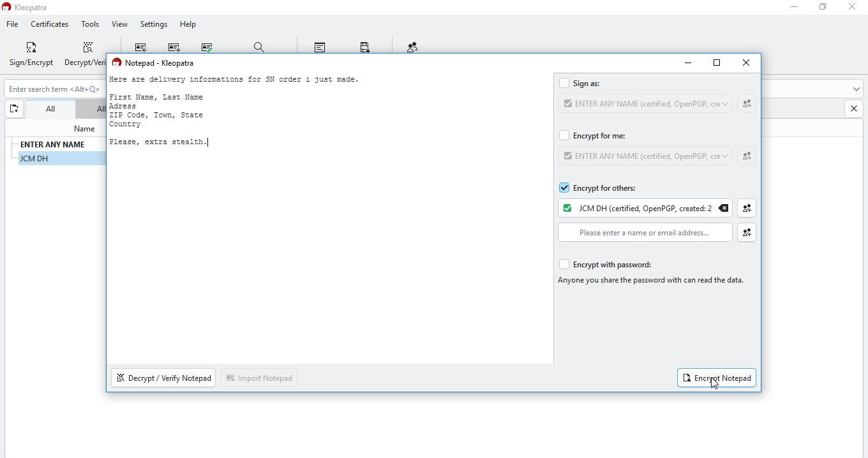The height and width of the screenshot is (458, 868).
Task: Click the Certify toolbar icon with green pen
Action: 207,47
